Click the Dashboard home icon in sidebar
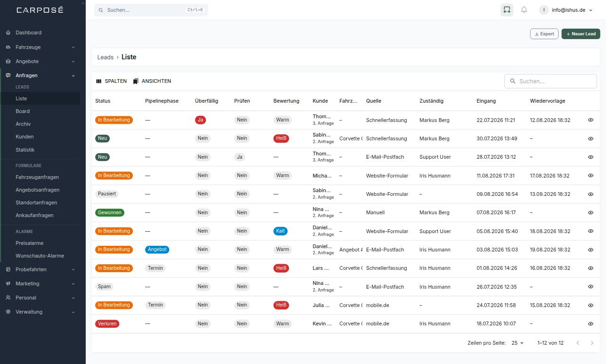Viewport: 606px width, 364px height. (x=8, y=32)
